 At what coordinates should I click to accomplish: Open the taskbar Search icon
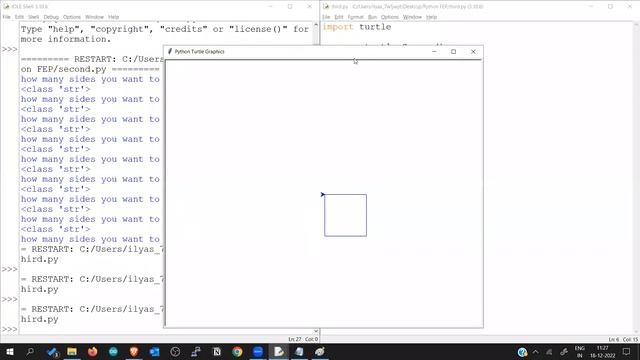[30, 351]
